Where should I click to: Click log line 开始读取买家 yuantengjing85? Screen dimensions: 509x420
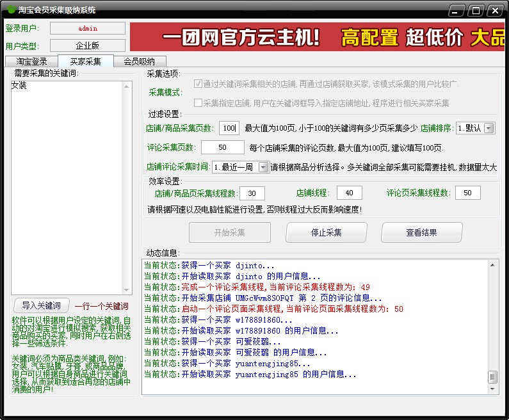(250, 375)
